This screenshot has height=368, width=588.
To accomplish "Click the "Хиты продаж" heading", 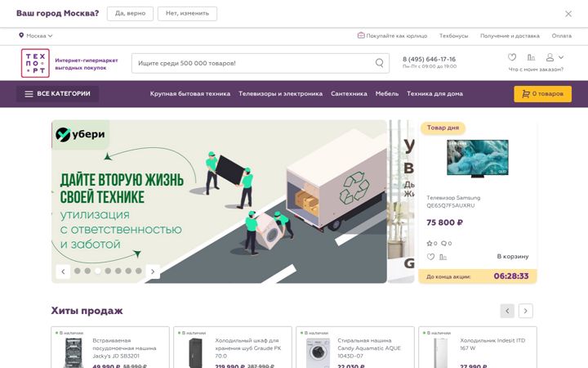I will coord(87,311).
